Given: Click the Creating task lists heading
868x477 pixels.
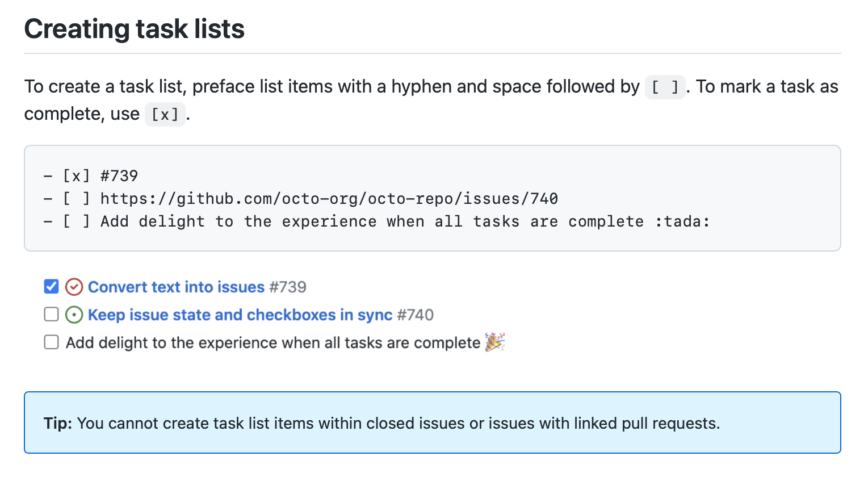Looking at the screenshot, I should click(135, 29).
